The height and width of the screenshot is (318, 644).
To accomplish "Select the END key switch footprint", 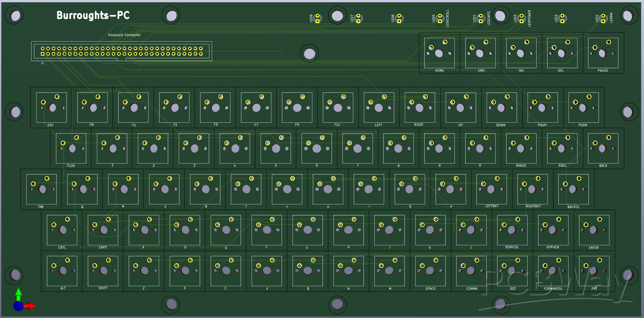I will click(480, 53).
